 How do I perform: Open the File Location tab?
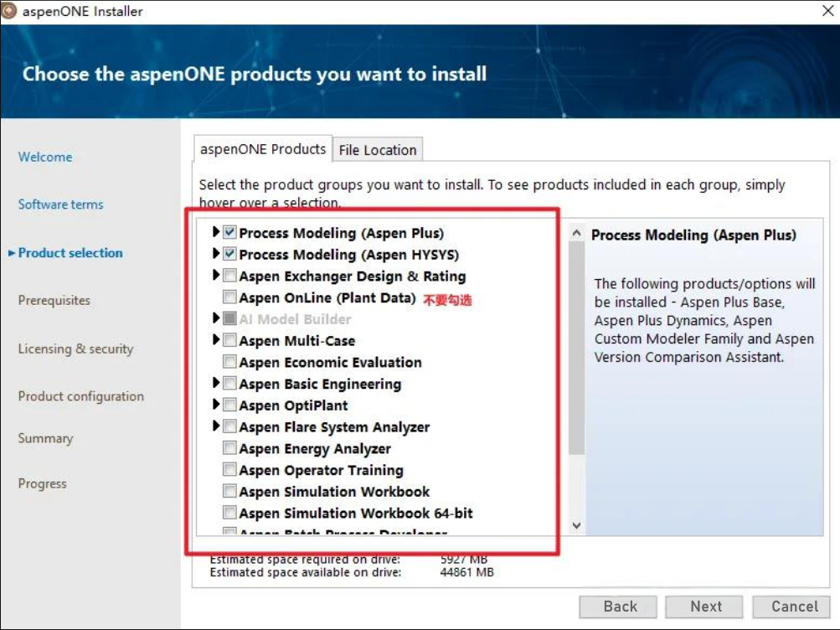(x=378, y=150)
